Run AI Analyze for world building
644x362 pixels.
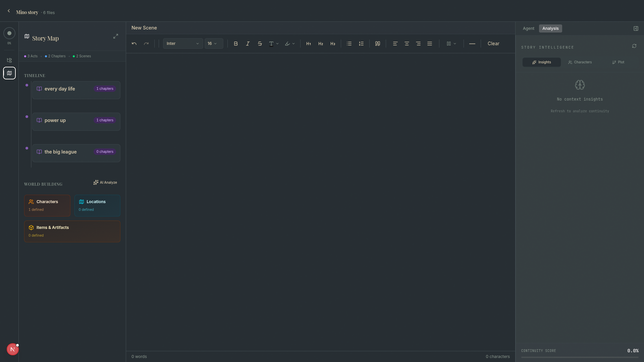pos(105,182)
